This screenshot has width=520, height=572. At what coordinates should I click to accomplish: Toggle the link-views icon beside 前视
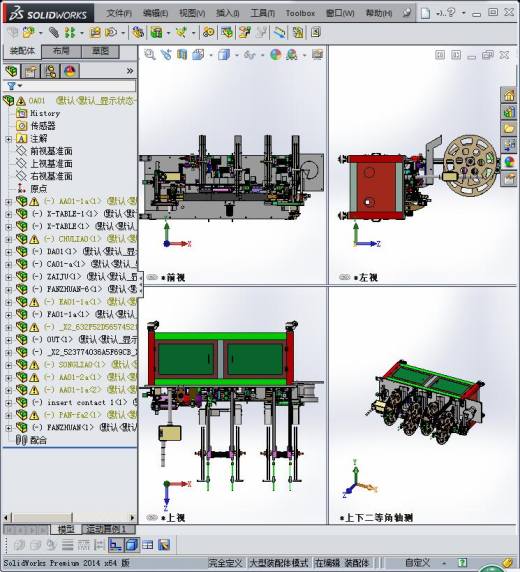coord(152,277)
